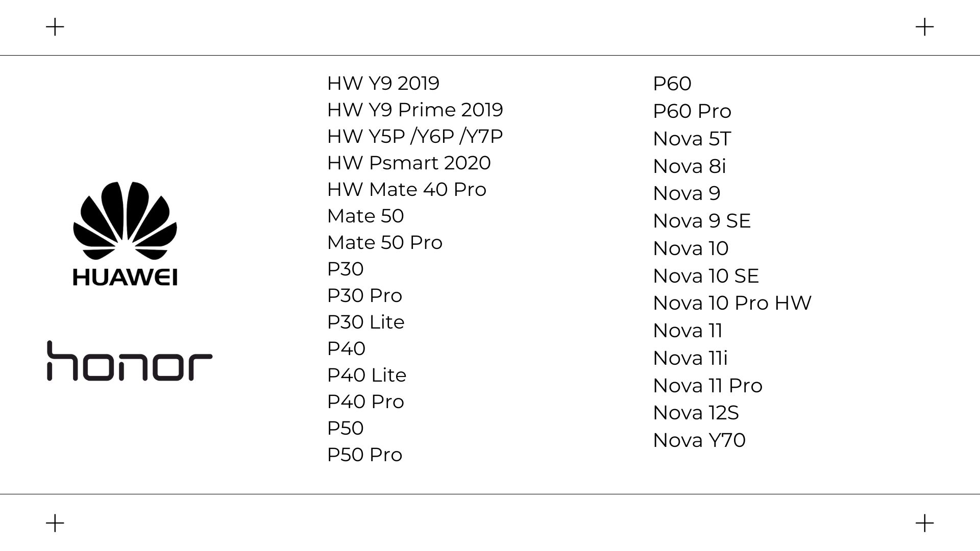The width and height of the screenshot is (980, 551).
Task: Choose Nova 9 SE entry
Action: pos(702,220)
